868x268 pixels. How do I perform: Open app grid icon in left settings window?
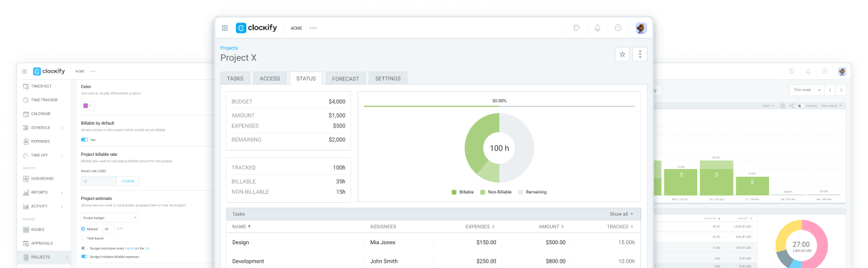click(24, 71)
